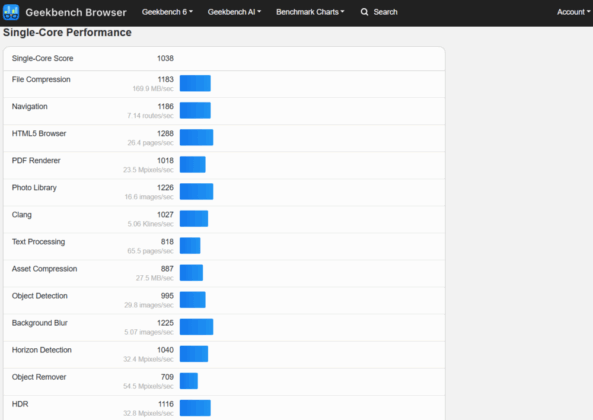This screenshot has height=420, width=593.
Task: Click the Search link in navbar
Action: coord(385,12)
